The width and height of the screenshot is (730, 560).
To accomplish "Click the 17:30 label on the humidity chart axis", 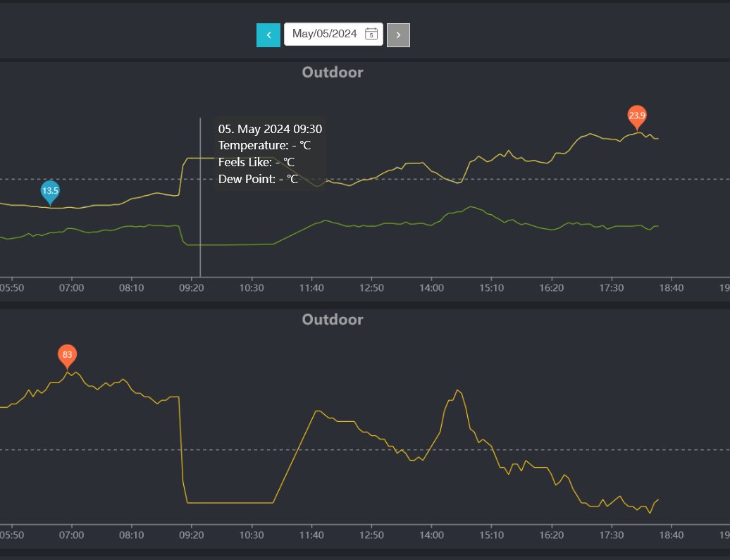I will coord(612,535).
